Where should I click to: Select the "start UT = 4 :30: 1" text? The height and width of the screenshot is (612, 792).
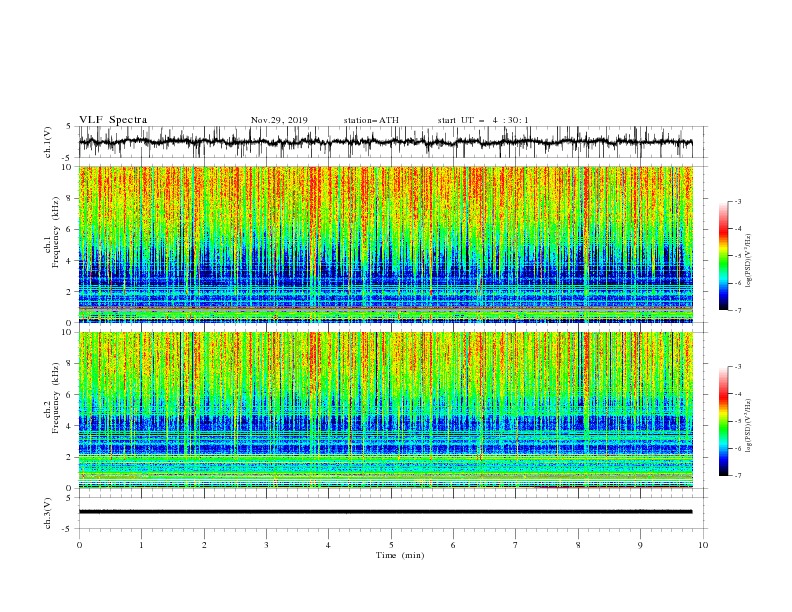coord(483,120)
